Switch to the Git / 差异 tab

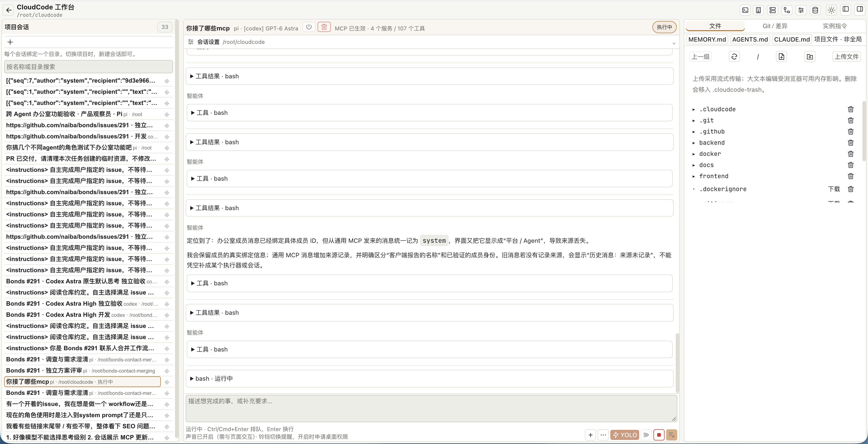(775, 26)
